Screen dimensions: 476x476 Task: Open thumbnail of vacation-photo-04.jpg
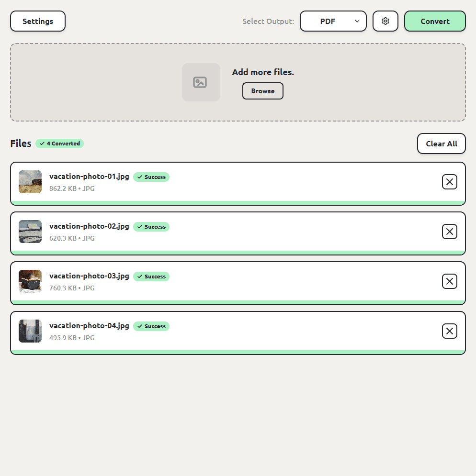(x=30, y=331)
